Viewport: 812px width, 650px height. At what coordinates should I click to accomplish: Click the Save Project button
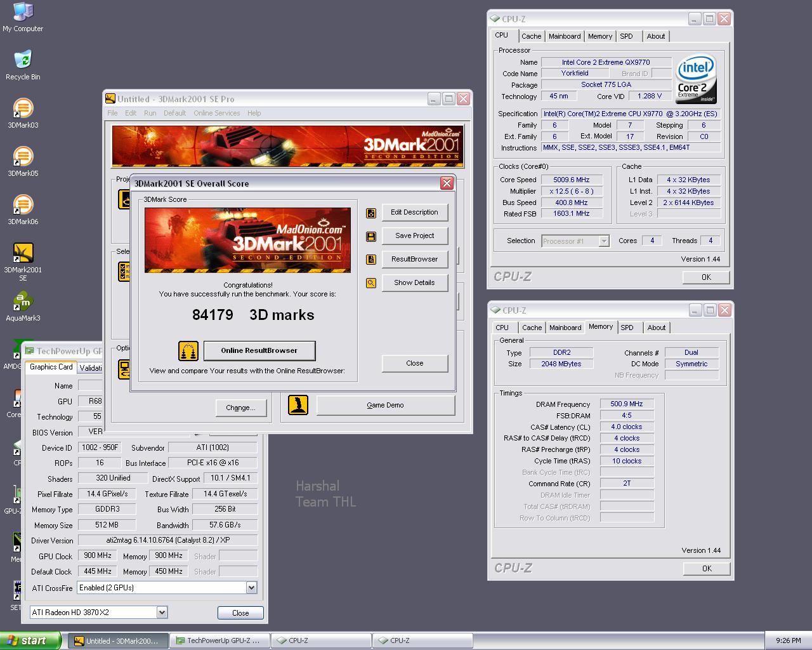click(414, 236)
